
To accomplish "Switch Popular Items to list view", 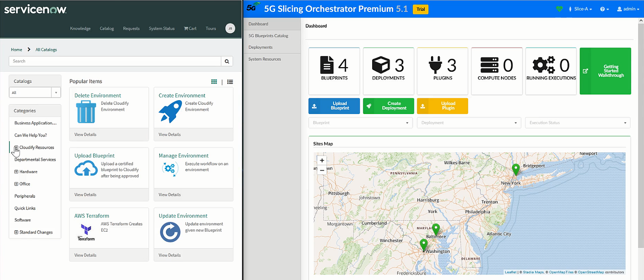I will 230,81.
